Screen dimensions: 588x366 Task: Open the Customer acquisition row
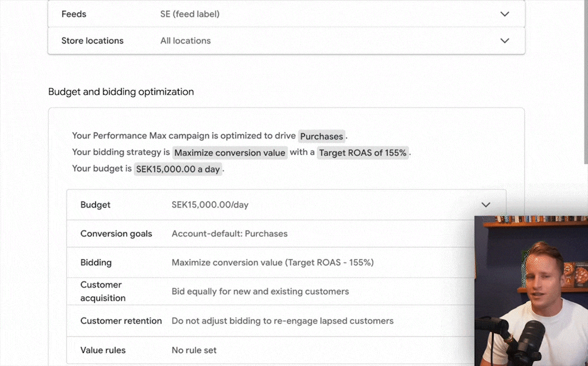click(230, 291)
